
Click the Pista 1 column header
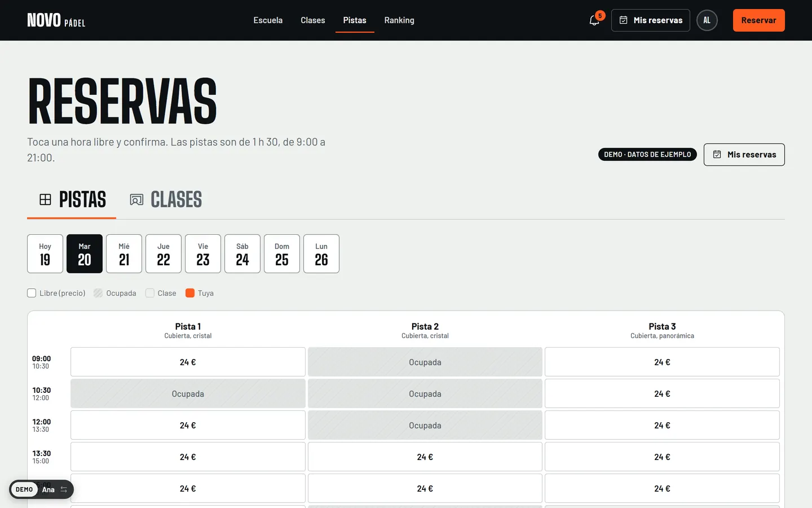coord(188,330)
